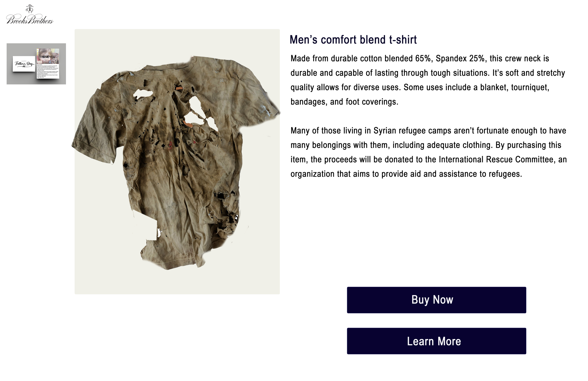Click the white Father's Day card preview

tap(24, 64)
